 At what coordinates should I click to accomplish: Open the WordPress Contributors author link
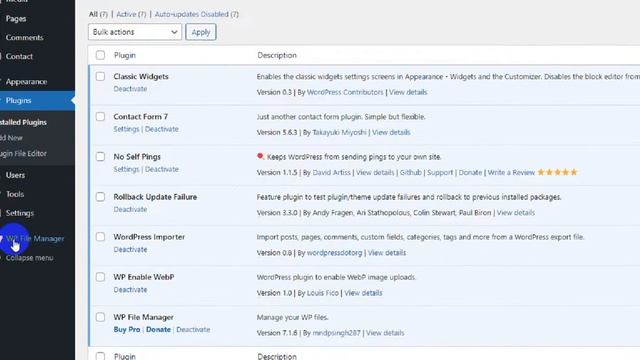345,92
